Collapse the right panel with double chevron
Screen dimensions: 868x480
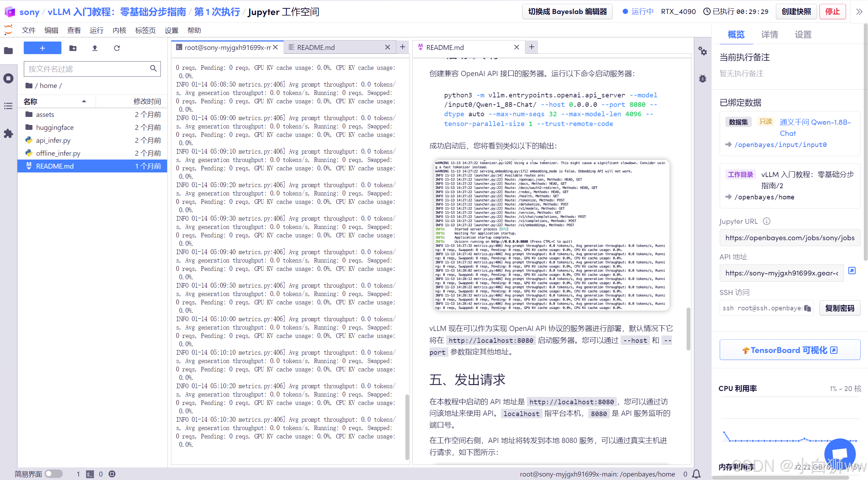coord(859,12)
